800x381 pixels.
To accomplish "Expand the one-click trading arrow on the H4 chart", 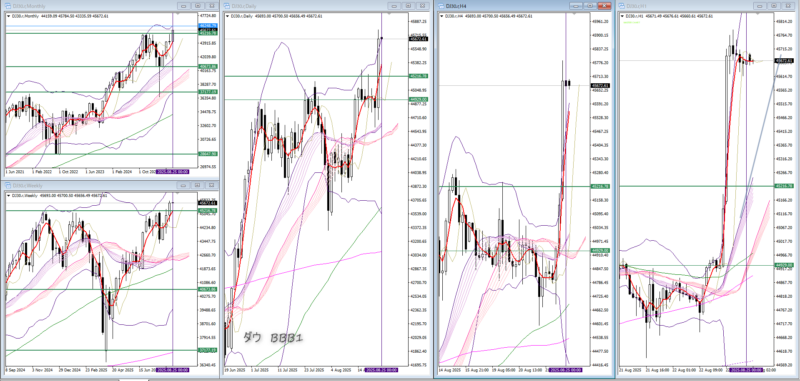I will (x=441, y=16).
